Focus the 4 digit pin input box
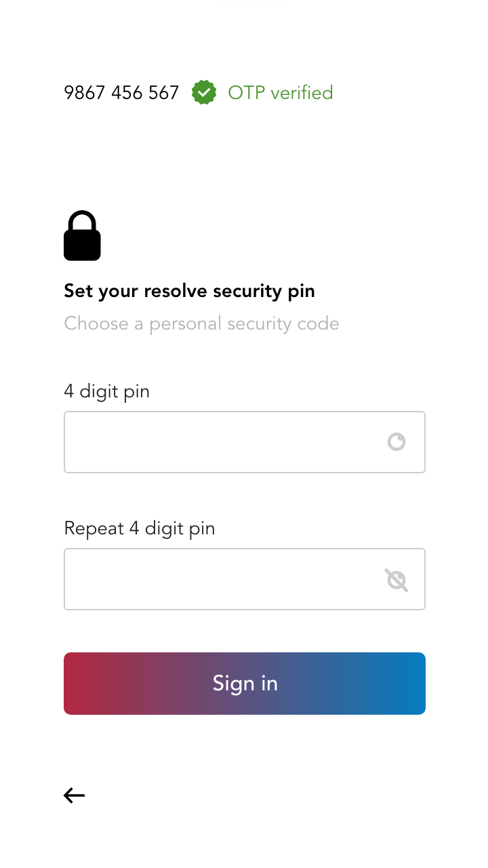 tap(245, 442)
